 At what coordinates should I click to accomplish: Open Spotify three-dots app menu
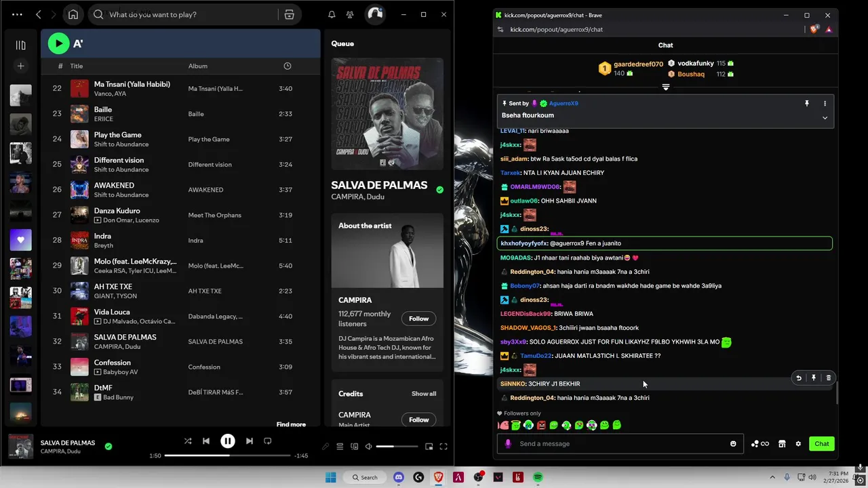(x=17, y=14)
